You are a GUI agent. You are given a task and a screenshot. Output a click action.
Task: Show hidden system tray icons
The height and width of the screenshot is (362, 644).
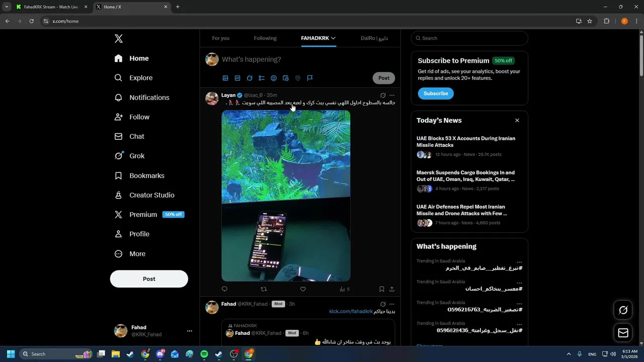[569, 354]
